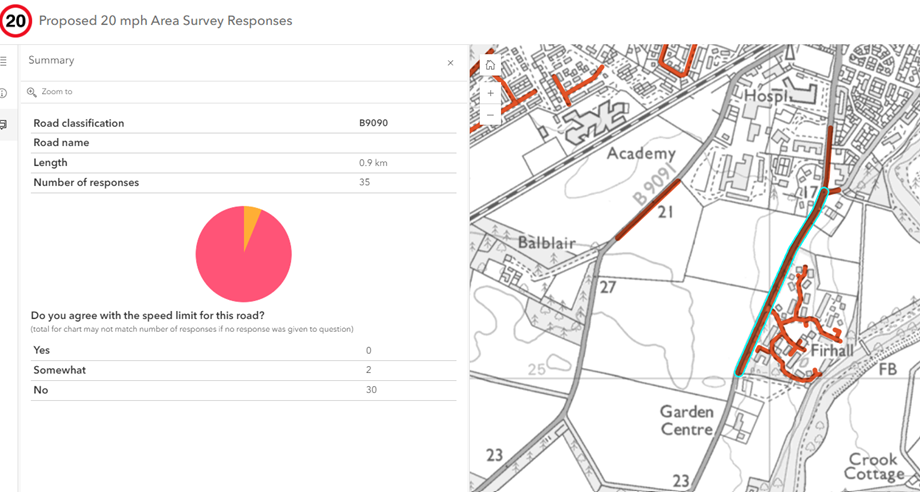Click the red road segment near Academy

[x=648, y=210]
